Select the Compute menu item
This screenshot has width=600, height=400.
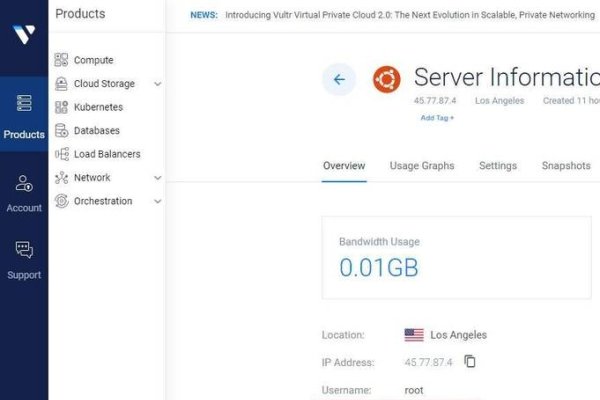[93, 60]
